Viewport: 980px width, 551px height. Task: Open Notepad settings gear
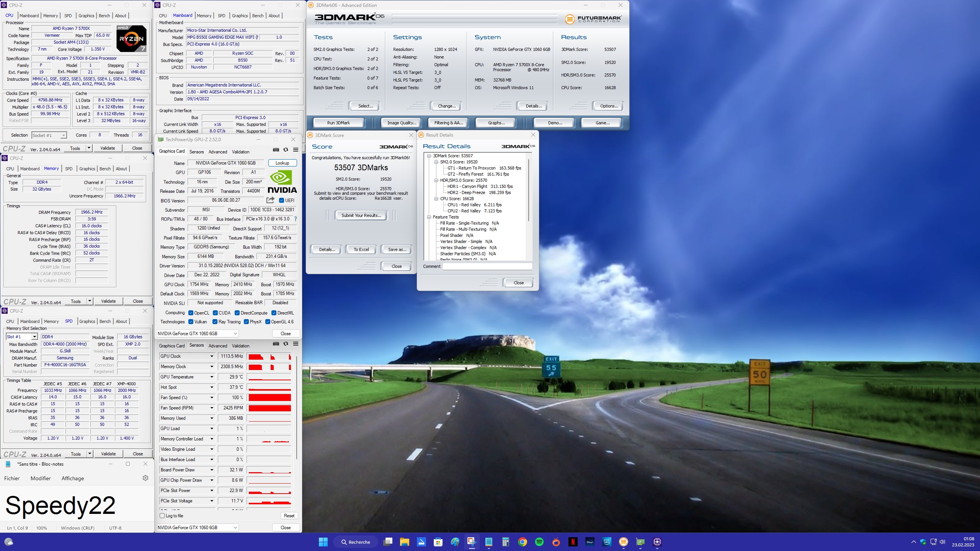click(145, 478)
